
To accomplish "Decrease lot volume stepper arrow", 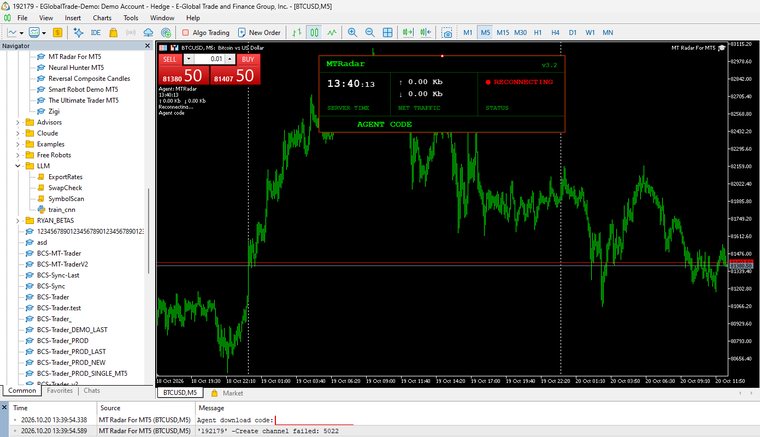I will tap(189, 59).
